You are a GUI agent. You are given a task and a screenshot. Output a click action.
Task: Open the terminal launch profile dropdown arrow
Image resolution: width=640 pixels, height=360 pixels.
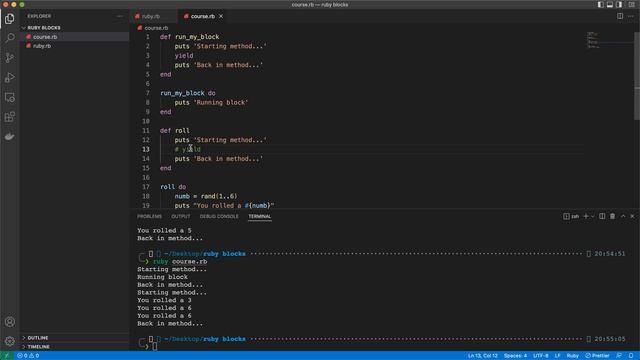click(593, 216)
